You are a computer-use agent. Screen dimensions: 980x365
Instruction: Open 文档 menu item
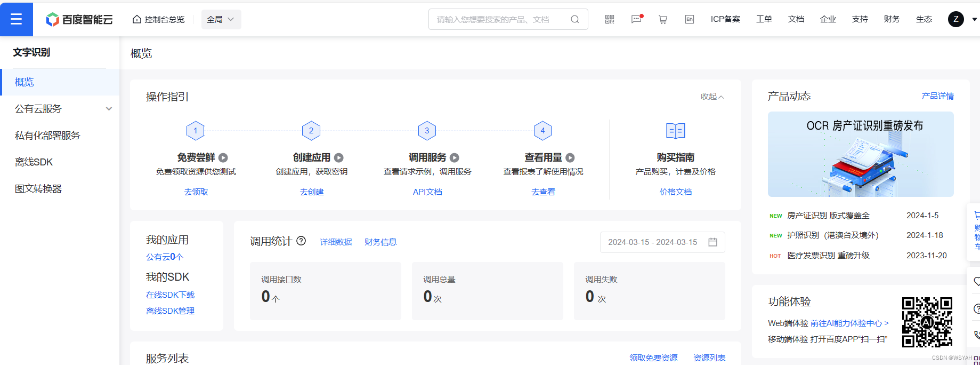(x=796, y=19)
